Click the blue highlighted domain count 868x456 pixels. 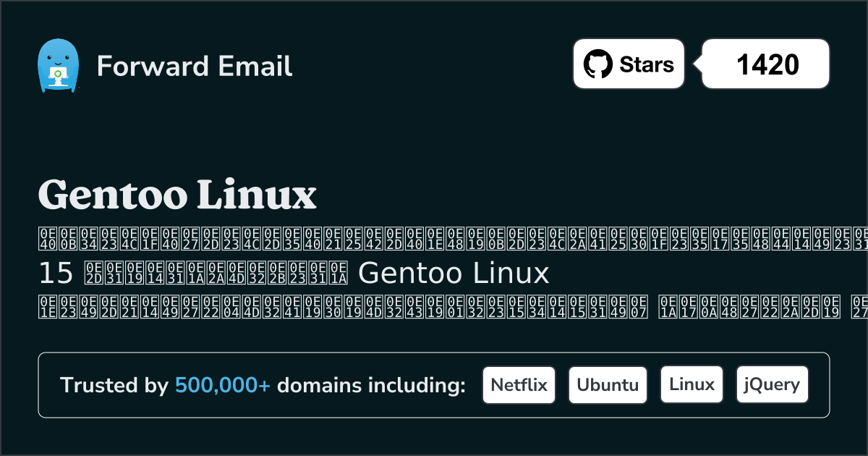(x=221, y=385)
